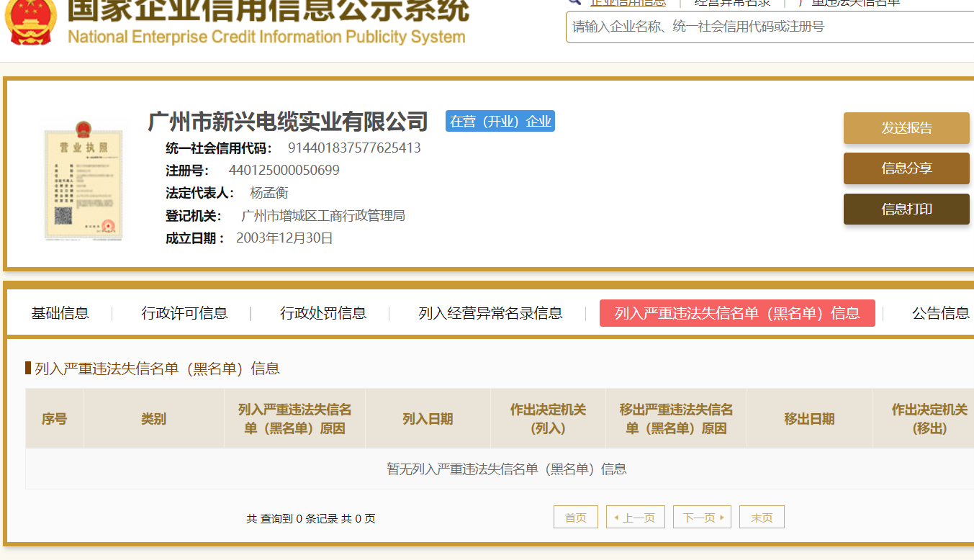Focus the enterprise name search box
Image resolution: width=974 pixels, height=560 pixels.
click(x=770, y=27)
